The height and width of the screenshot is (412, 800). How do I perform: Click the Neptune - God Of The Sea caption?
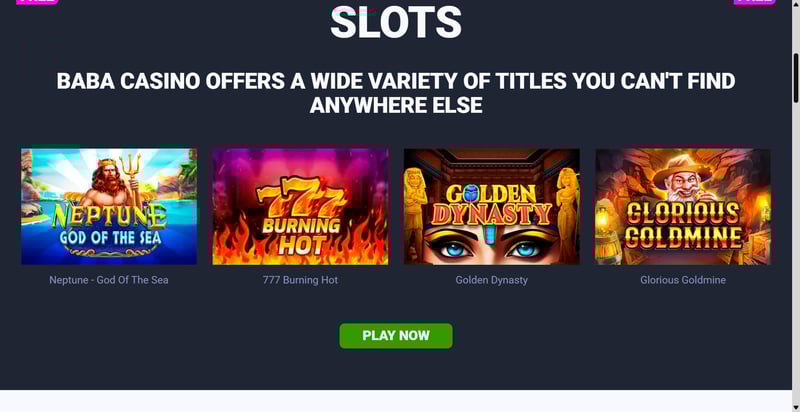(x=109, y=280)
